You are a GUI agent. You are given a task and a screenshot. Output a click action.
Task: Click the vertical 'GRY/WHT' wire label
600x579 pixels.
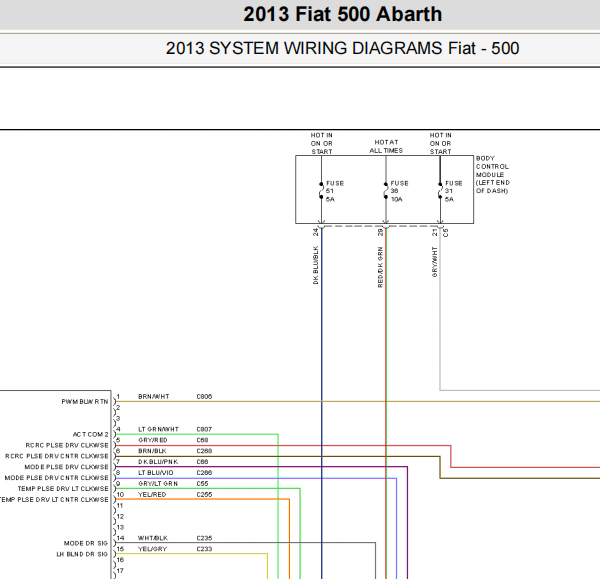point(435,262)
